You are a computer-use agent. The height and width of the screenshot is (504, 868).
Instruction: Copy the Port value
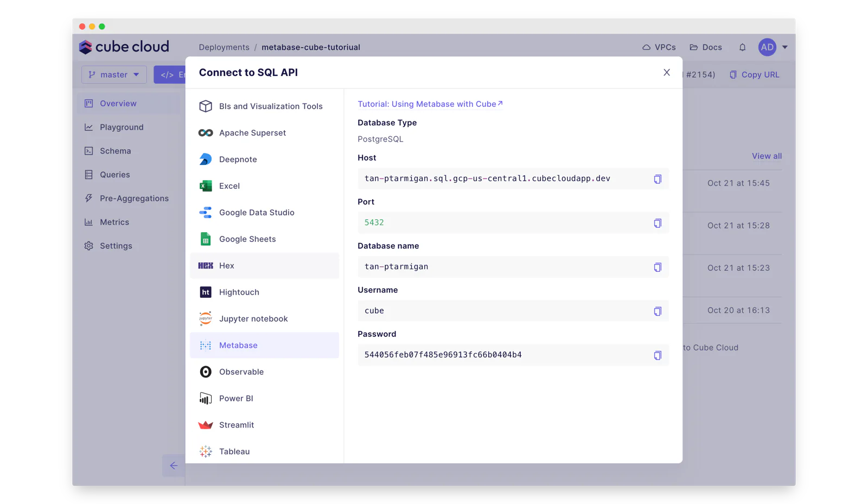coord(658,223)
